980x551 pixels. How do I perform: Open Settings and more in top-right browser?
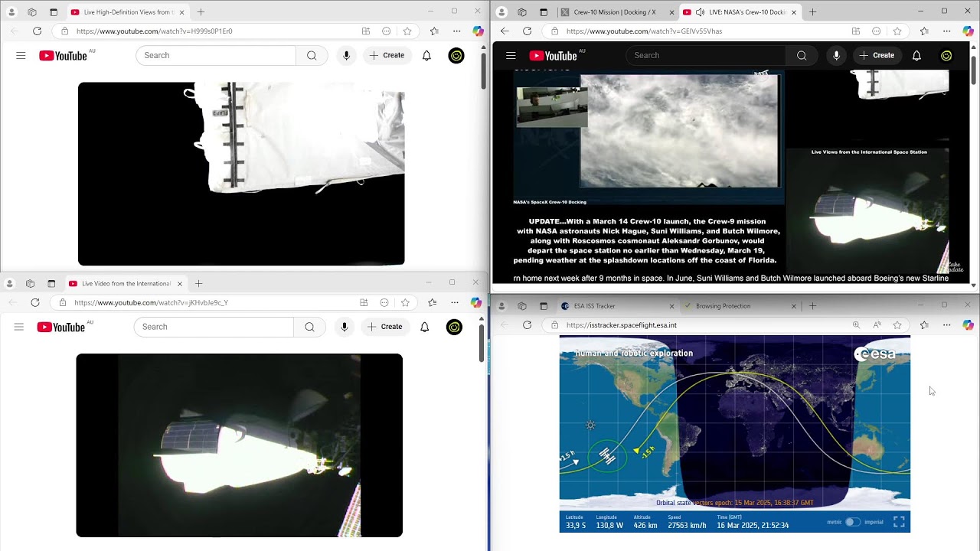coord(946,31)
